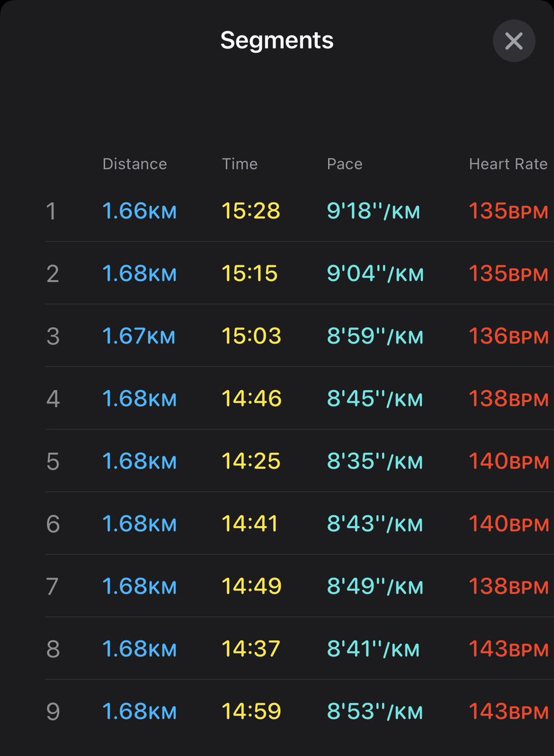554x756 pixels.
Task: Tap distance 1.68KM in segment 2
Action: 140,273
